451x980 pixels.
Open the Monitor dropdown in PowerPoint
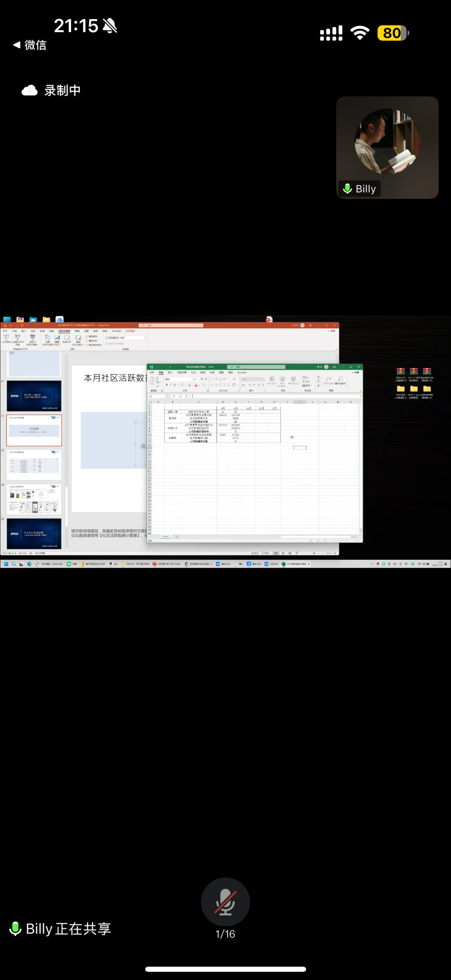tap(145, 338)
